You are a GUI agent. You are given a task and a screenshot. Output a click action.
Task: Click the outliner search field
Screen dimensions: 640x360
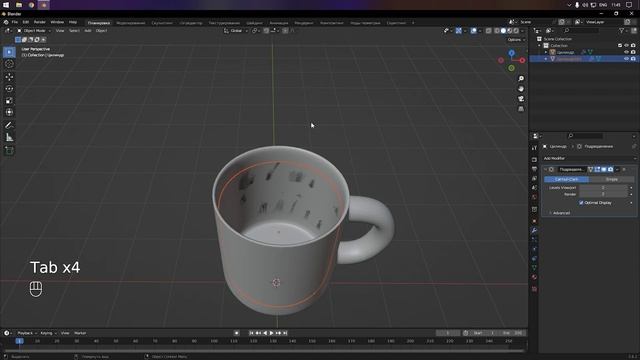581,31
